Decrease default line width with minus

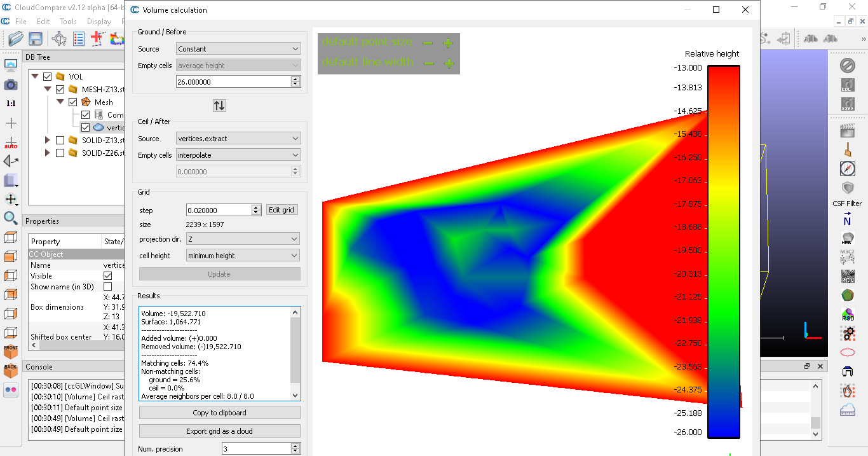click(428, 64)
